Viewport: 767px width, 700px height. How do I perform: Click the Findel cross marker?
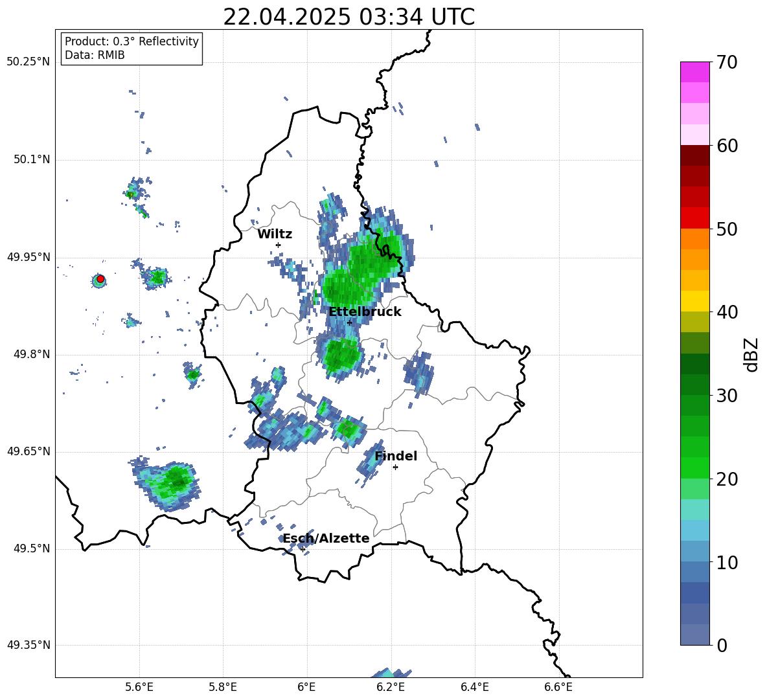(395, 468)
